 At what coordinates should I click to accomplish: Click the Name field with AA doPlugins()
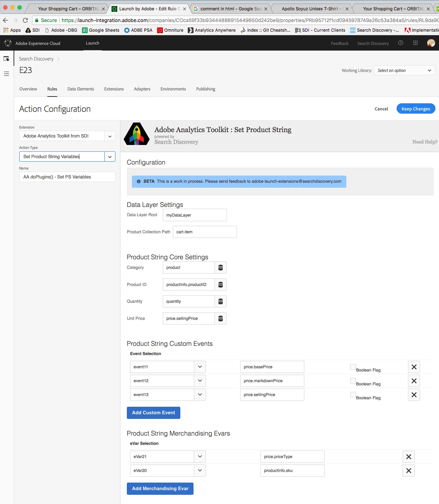(x=67, y=177)
